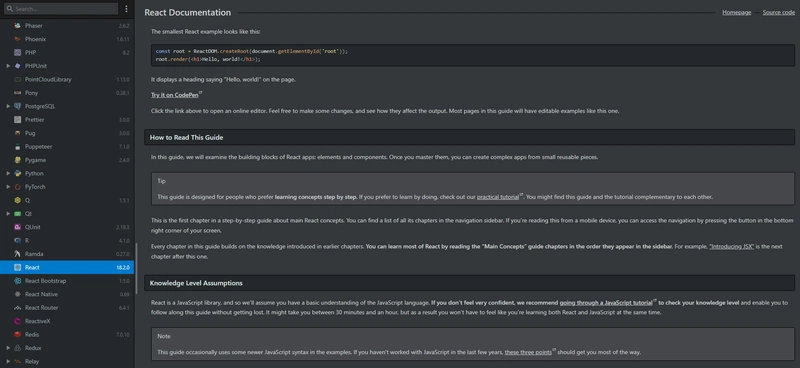This screenshot has width=800, height=368.
Task: Select the Qt logo icon
Action: (17, 214)
